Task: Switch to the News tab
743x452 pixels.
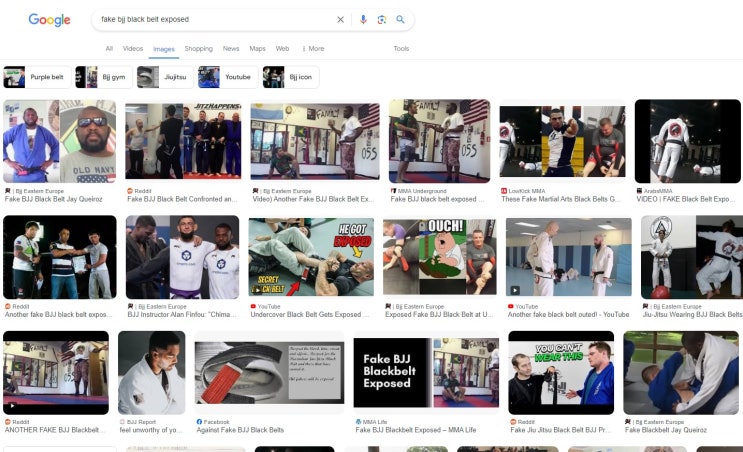Action: coord(231,48)
